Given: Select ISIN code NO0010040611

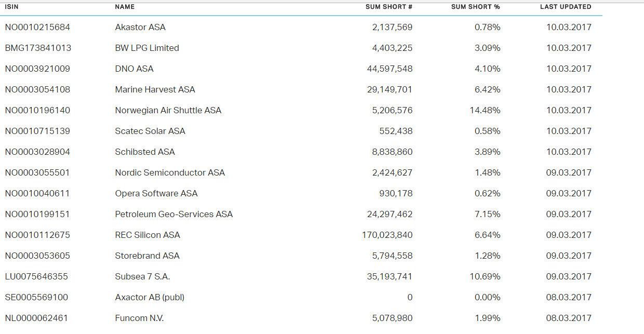Looking at the screenshot, I should (37, 193).
